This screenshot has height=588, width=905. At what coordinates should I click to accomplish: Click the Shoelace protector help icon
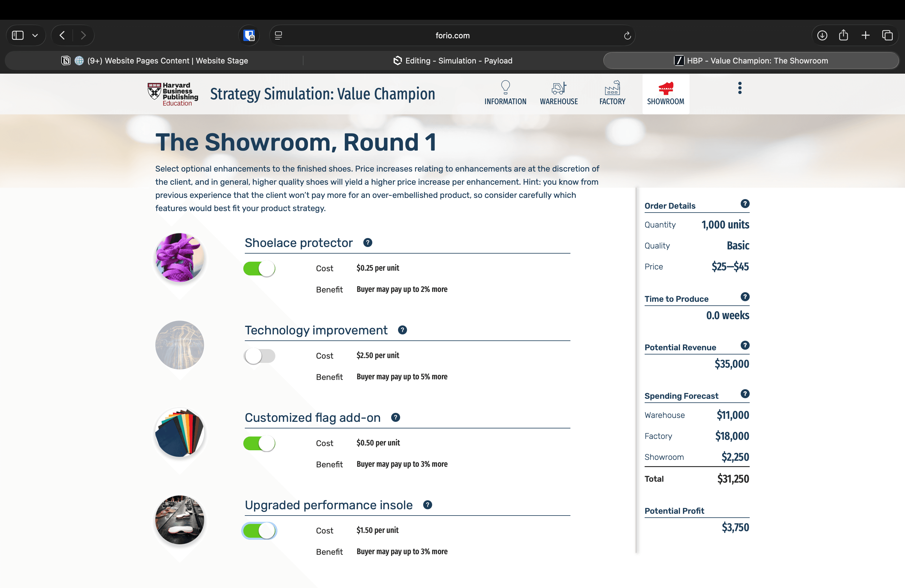click(x=367, y=243)
